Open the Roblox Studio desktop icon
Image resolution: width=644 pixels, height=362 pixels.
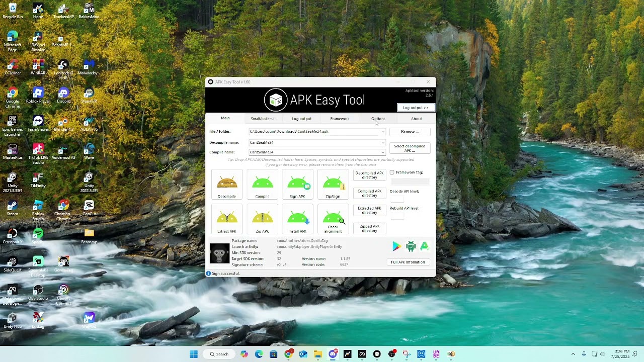click(x=38, y=210)
